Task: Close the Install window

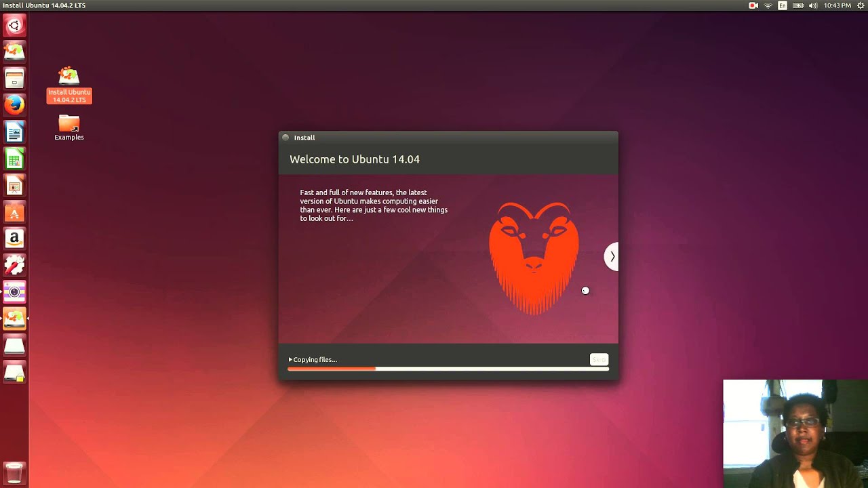Action: (285, 138)
